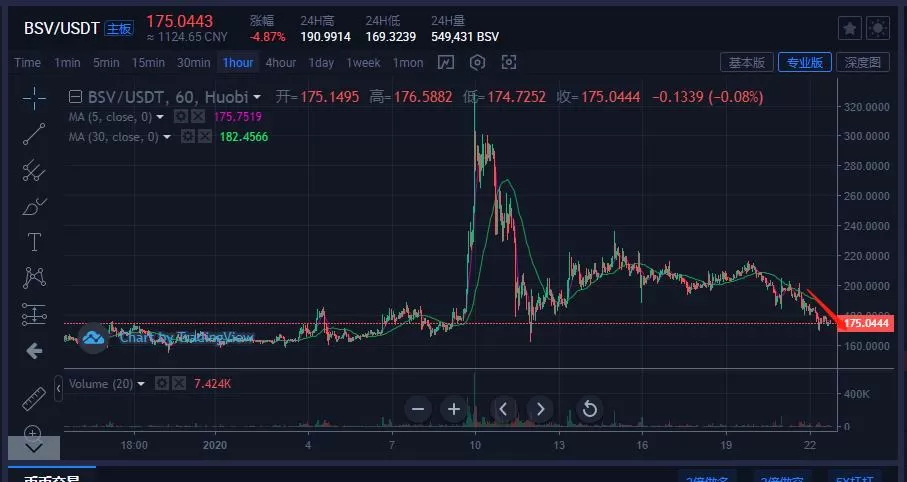The height and width of the screenshot is (482, 907).
Task: Select the ruler measure tool
Action: coord(34,399)
